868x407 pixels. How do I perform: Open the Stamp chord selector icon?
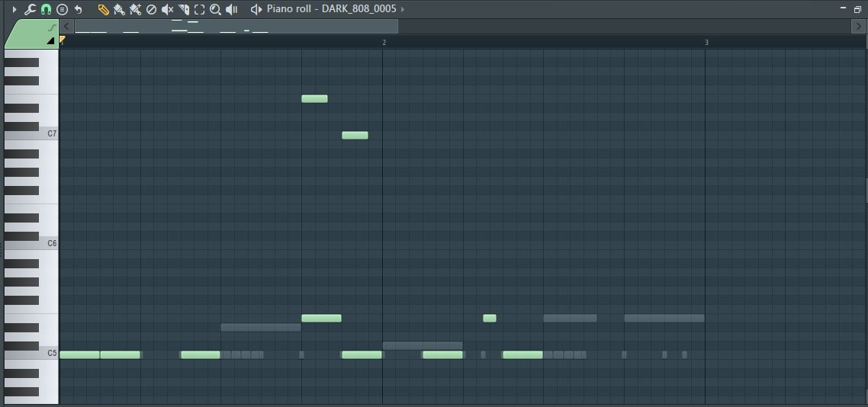point(63,9)
